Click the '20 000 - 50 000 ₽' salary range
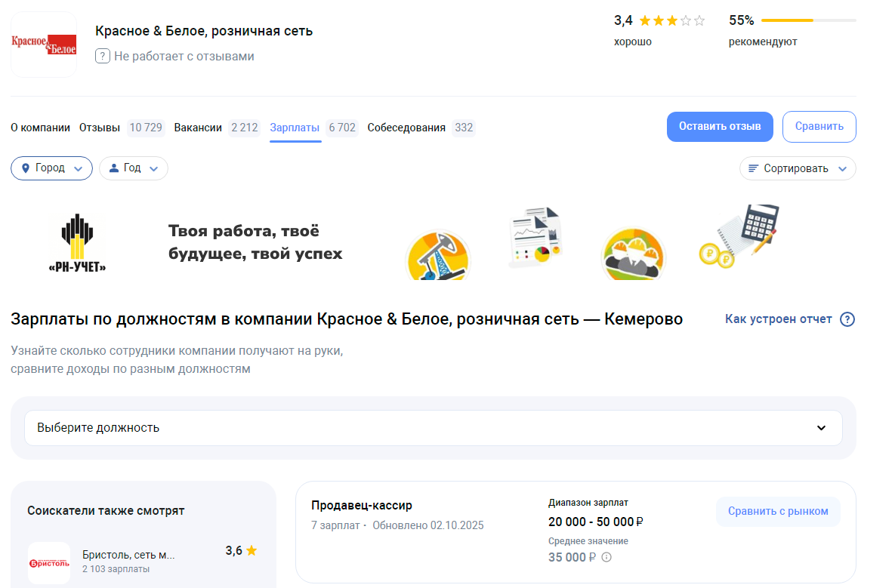895x588 pixels. click(595, 522)
